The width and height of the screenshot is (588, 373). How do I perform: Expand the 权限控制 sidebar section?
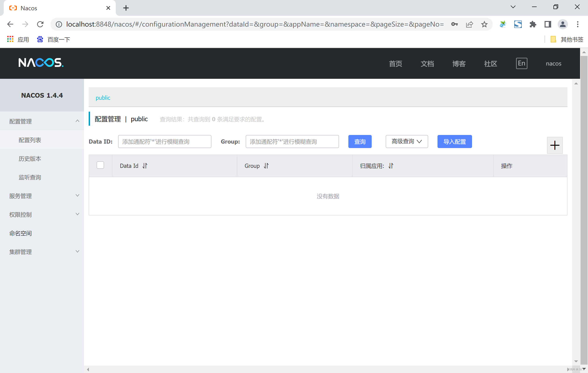(x=42, y=214)
